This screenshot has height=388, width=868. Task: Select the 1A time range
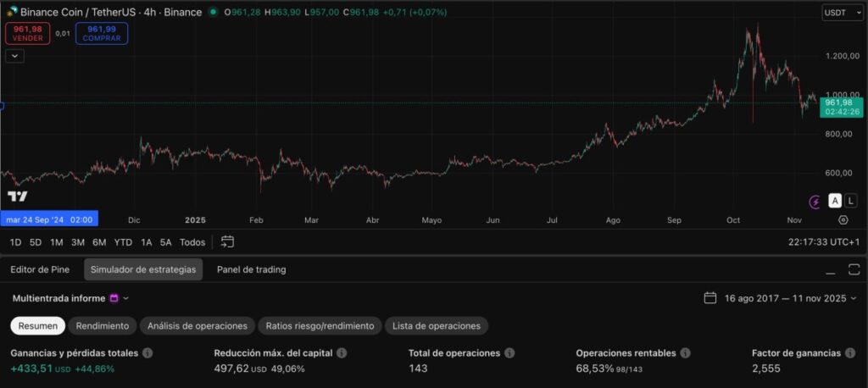146,242
